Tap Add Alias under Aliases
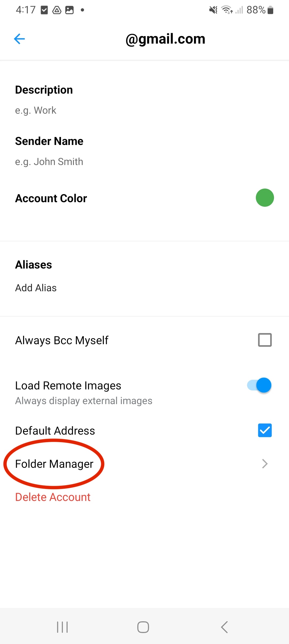Image resolution: width=289 pixels, height=644 pixels. (x=36, y=288)
